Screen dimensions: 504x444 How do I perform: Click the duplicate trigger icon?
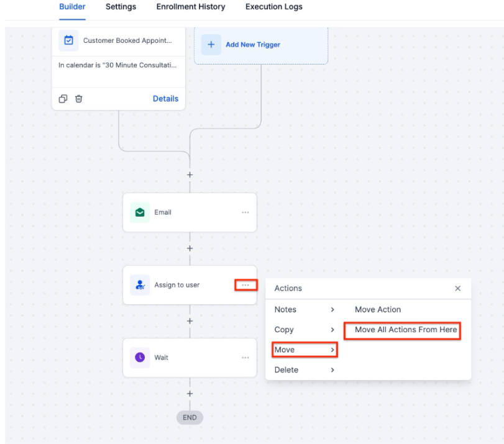pyautogui.click(x=63, y=99)
